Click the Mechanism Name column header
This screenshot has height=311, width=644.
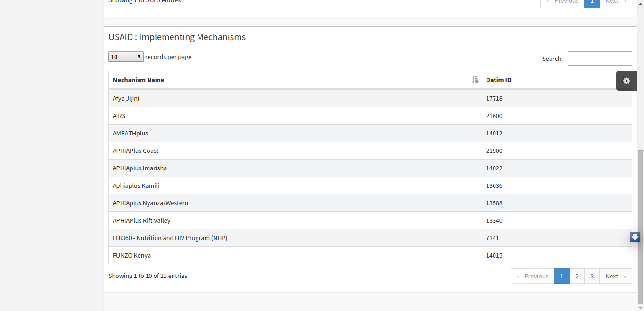coord(295,80)
